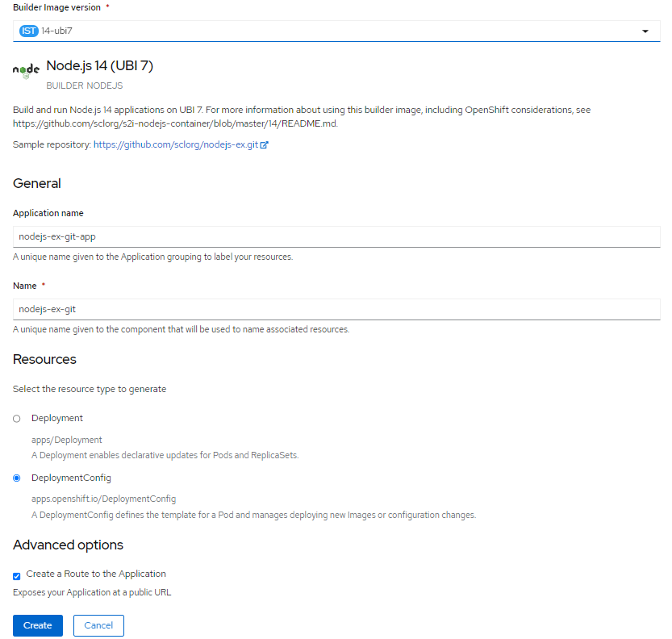Click the BUILDER NODEJS tag text

(x=84, y=86)
